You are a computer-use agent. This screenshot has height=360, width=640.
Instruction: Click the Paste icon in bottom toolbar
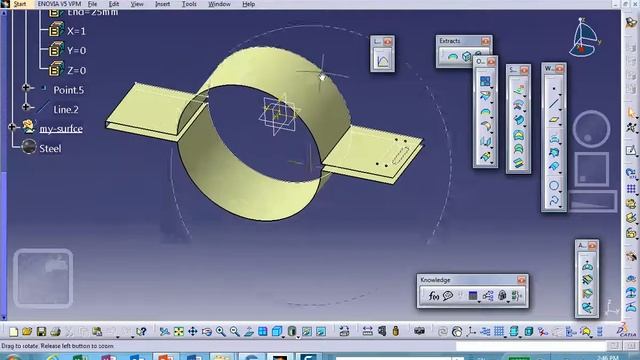(97, 332)
